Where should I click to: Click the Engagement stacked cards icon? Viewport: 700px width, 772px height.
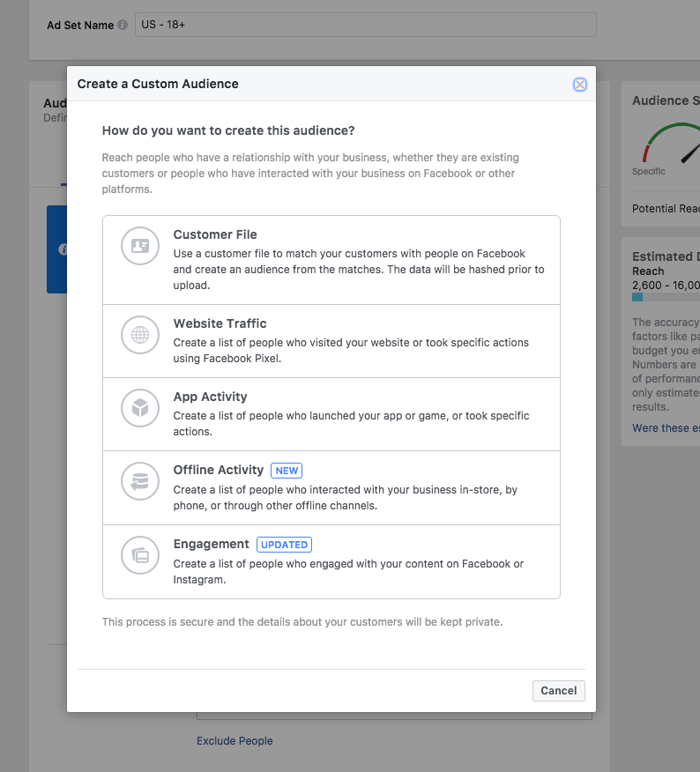(140, 555)
